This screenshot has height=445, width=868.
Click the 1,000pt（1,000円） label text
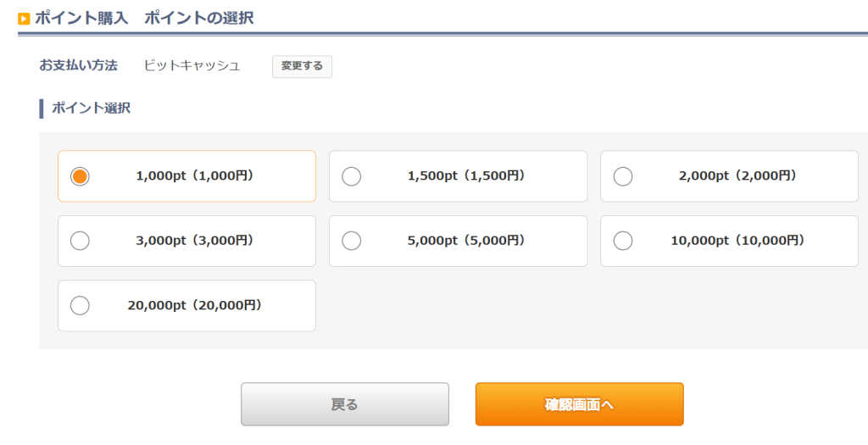point(195,176)
